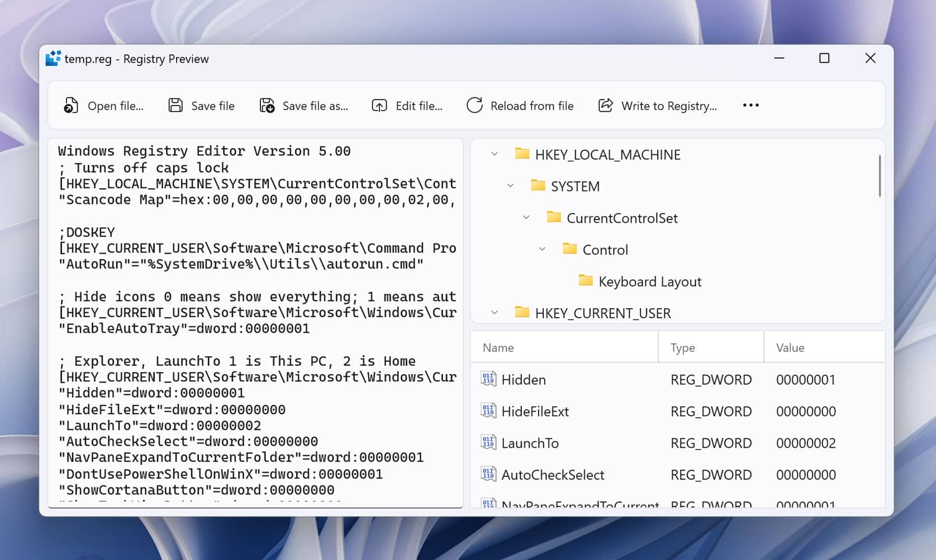Collapse the HKEY_CURRENT_USER node
The width and height of the screenshot is (936, 560).
494,313
